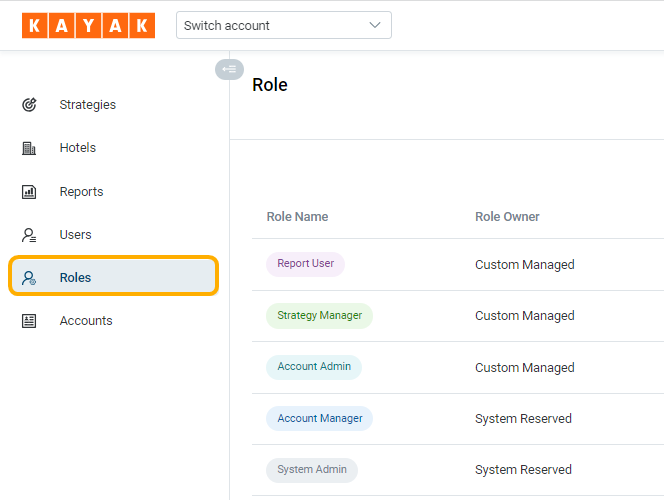Navigate to the Accounts page
The image size is (664, 500).
point(86,321)
